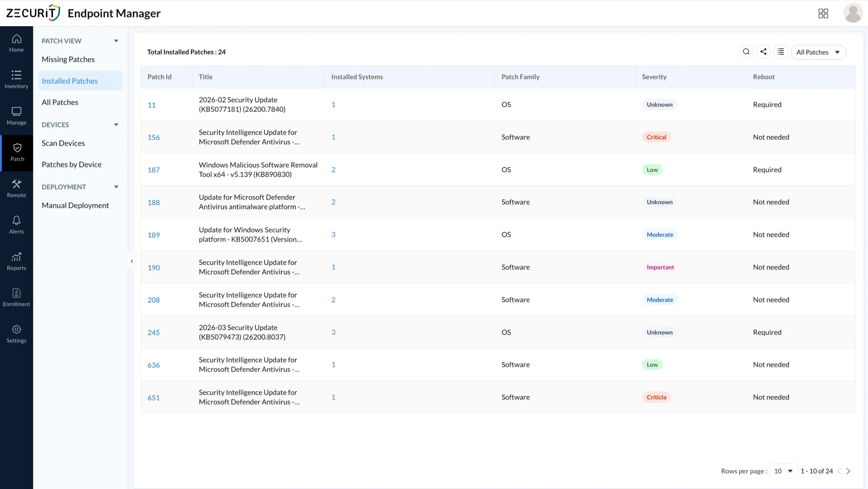Open Patches by Device page
Viewport: 868px width, 489px height.
[72, 165]
